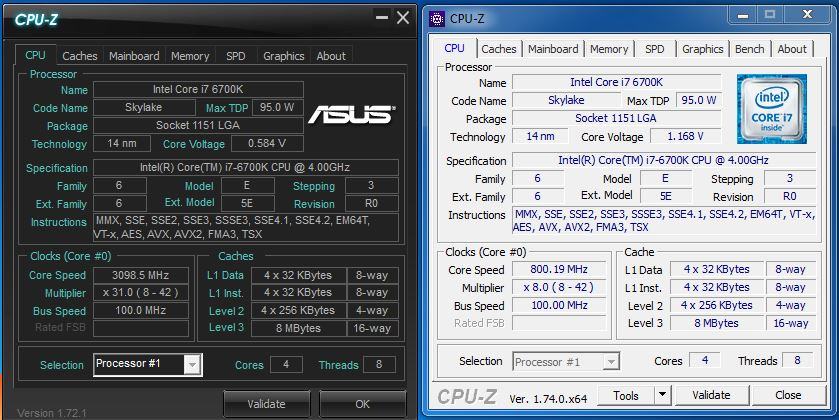The image size is (839, 420).
Task: Click Level 3 8 MBytes in dark window
Action: [x=298, y=328]
